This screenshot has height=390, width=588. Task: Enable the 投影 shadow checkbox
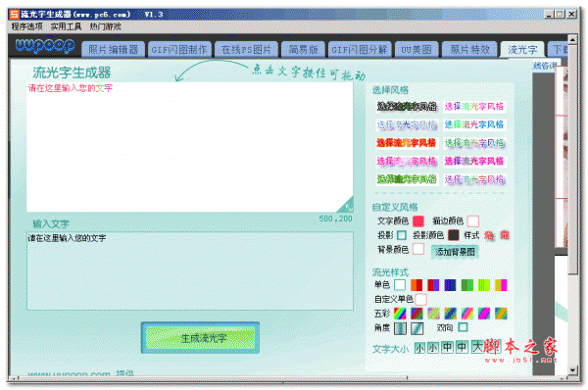pos(401,235)
